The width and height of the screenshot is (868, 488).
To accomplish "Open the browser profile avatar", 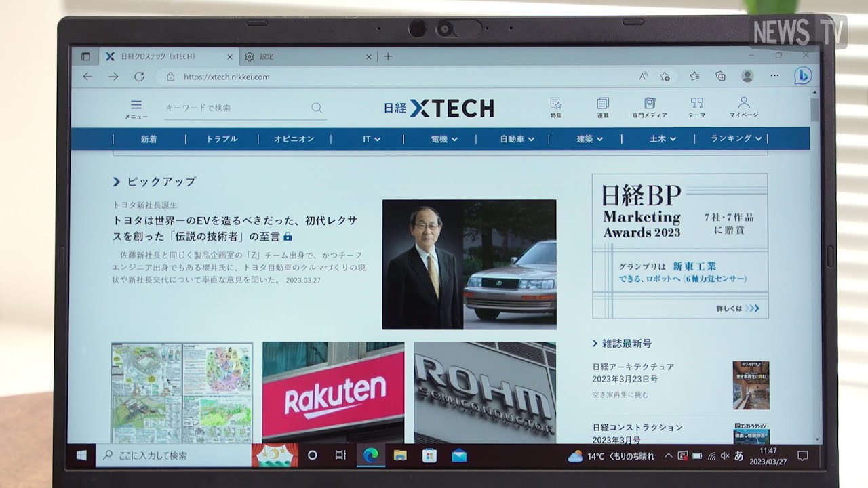I will pos(747,76).
